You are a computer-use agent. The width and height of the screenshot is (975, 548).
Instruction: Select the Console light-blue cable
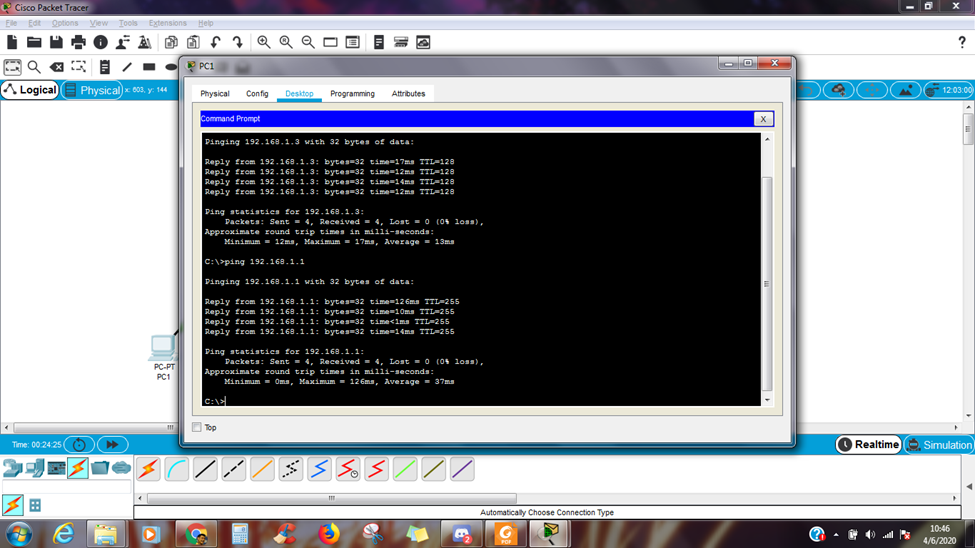coord(177,469)
